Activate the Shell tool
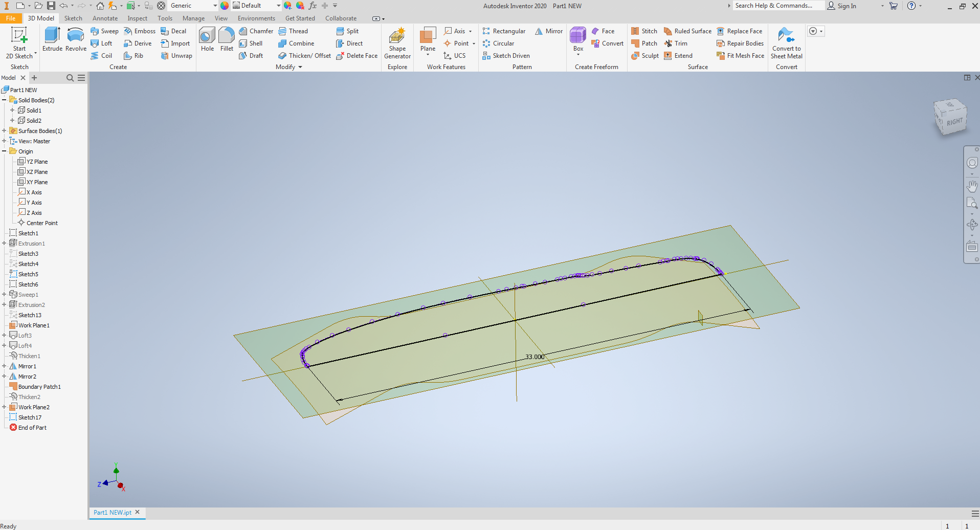Screen dimensions: 980x530 252,43
